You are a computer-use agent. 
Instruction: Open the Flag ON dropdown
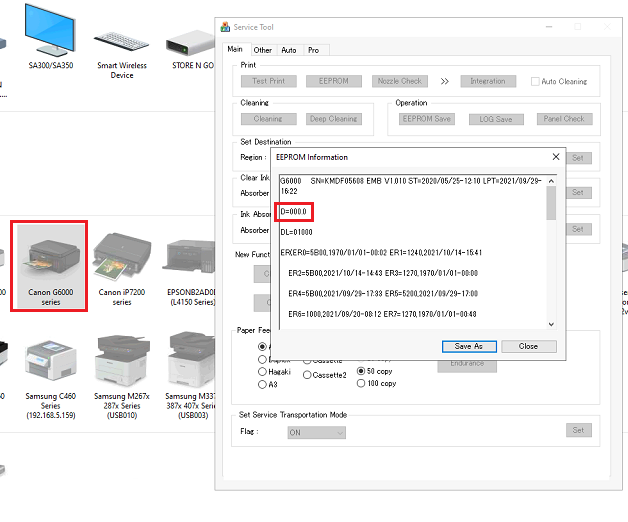coord(316,433)
